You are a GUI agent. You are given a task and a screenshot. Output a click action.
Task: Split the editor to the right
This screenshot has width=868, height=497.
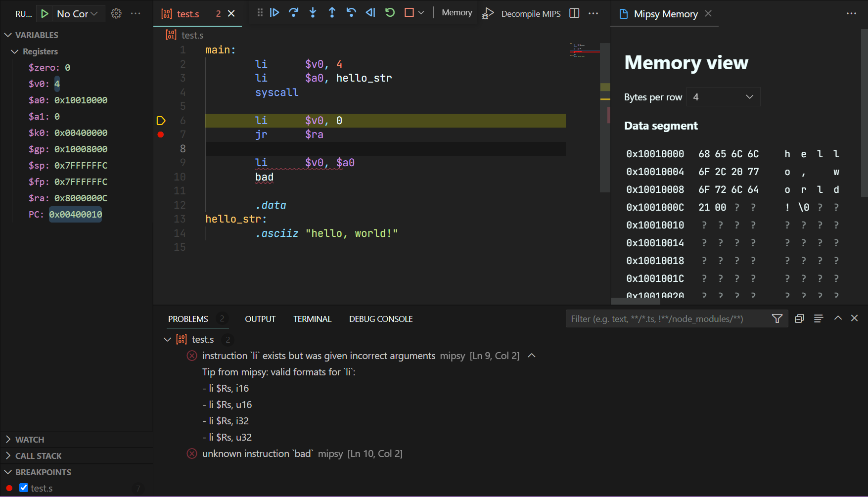(574, 13)
